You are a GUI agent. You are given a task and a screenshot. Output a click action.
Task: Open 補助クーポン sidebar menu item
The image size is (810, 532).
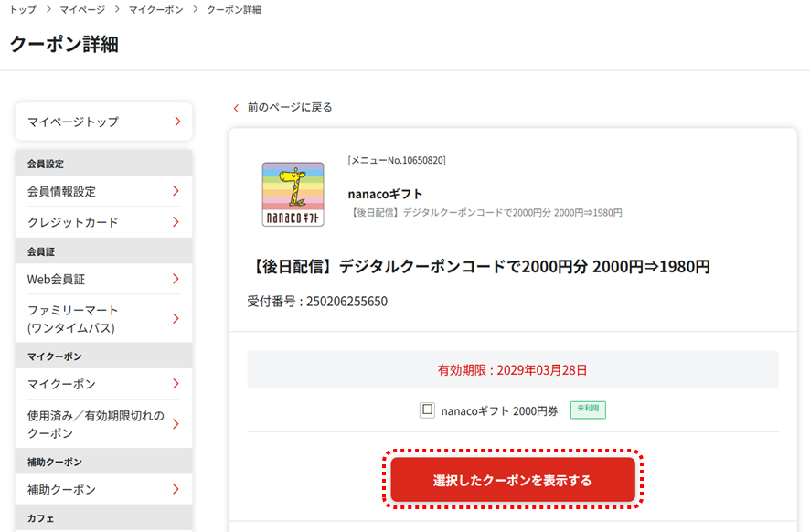[104, 489]
